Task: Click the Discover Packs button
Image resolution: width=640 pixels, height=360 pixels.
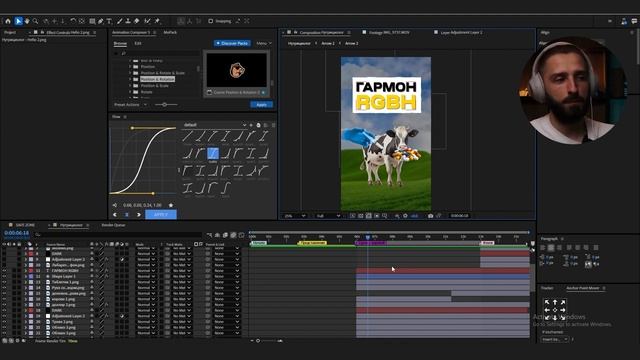Action: click(x=232, y=43)
